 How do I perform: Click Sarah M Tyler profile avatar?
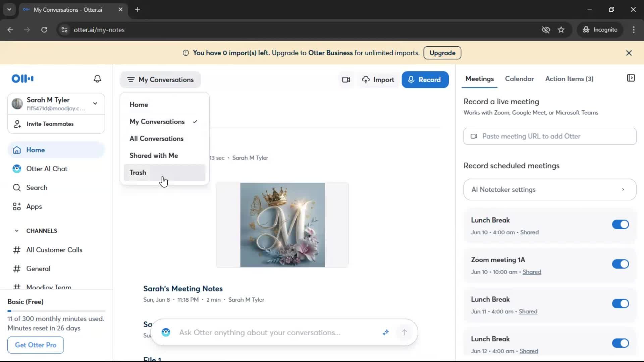(17, 104)
